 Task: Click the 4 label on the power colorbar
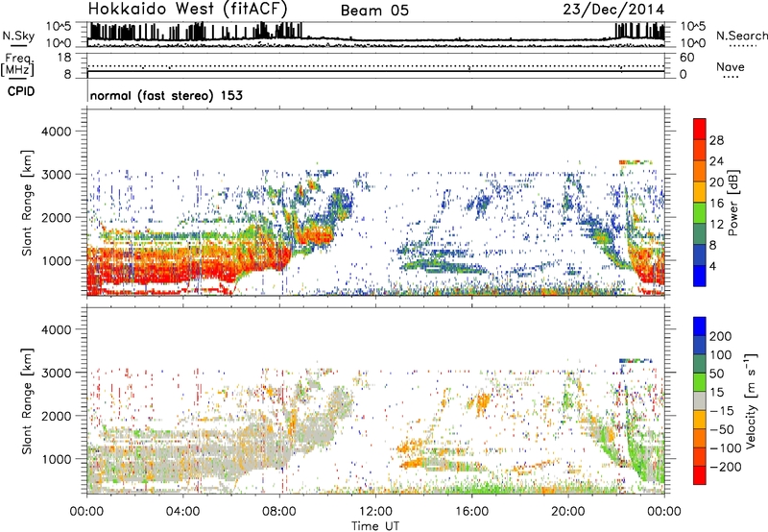712,266
